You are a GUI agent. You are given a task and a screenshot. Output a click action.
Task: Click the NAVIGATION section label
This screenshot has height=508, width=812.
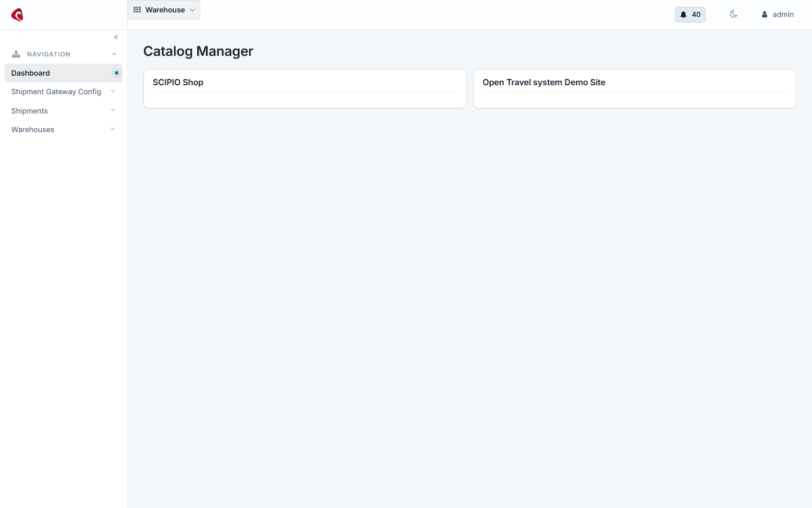click(x=48, y=54)
